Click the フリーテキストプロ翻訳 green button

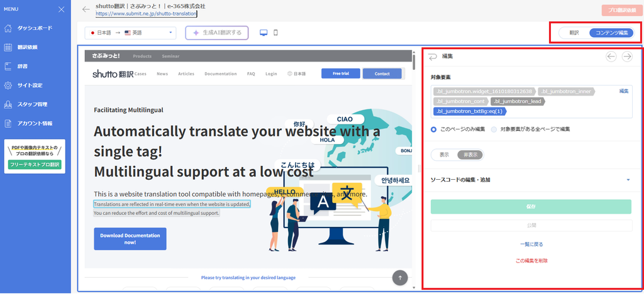(x=35, y=165)
